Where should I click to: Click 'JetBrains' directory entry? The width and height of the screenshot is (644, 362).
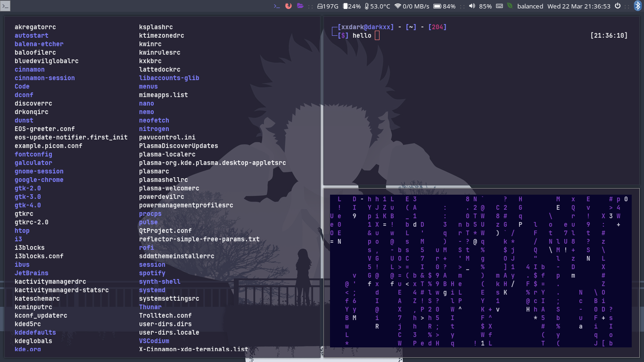pos(32,273)
